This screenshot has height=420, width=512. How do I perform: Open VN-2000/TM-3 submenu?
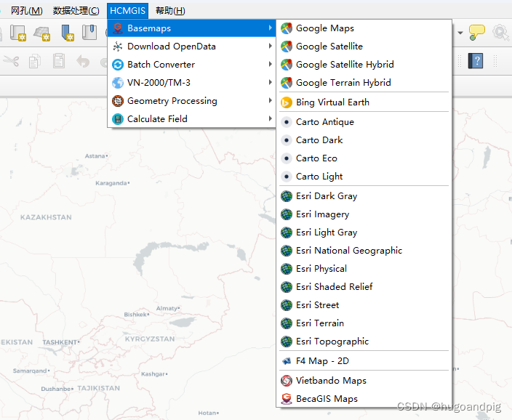click(x=192, y=83)
